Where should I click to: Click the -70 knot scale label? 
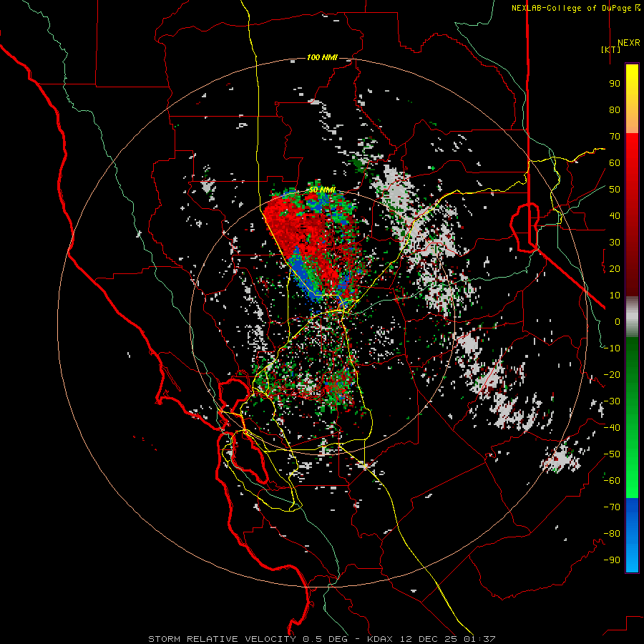(612, 507)
